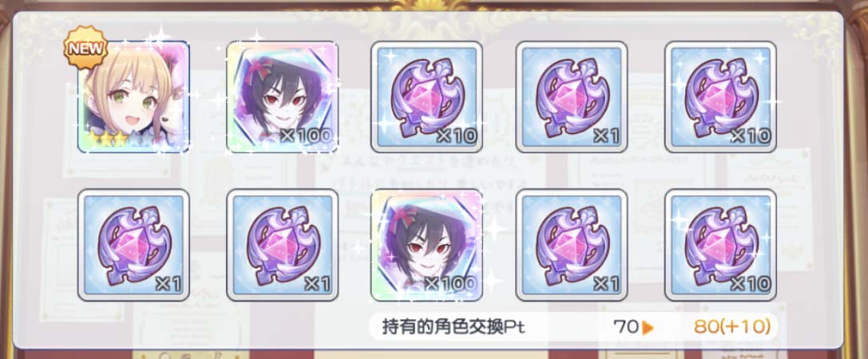Click the ×100 count on top-row shard
Image resolution: width=868 pixels, height=359 pixels.
click(306, 136)
